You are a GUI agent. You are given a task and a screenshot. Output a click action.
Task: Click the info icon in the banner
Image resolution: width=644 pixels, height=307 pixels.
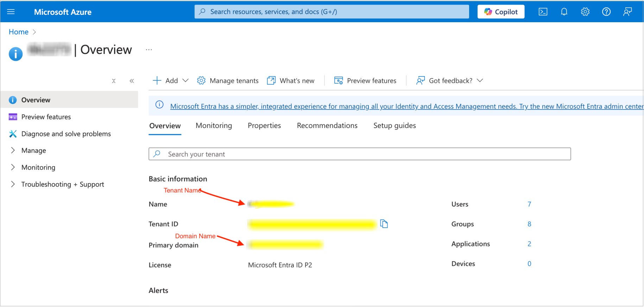coord(159,105)
